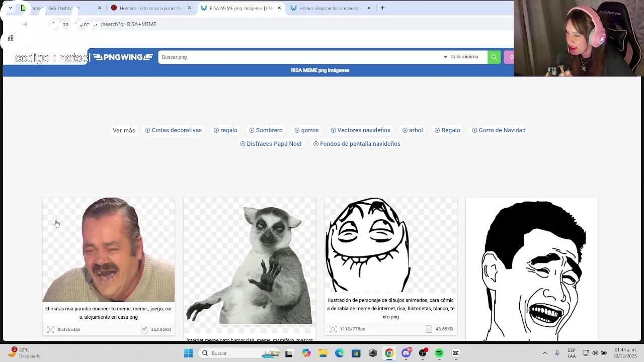Add a new browser tab
This screenshot has width=644, height=362.
click(382, 8)
